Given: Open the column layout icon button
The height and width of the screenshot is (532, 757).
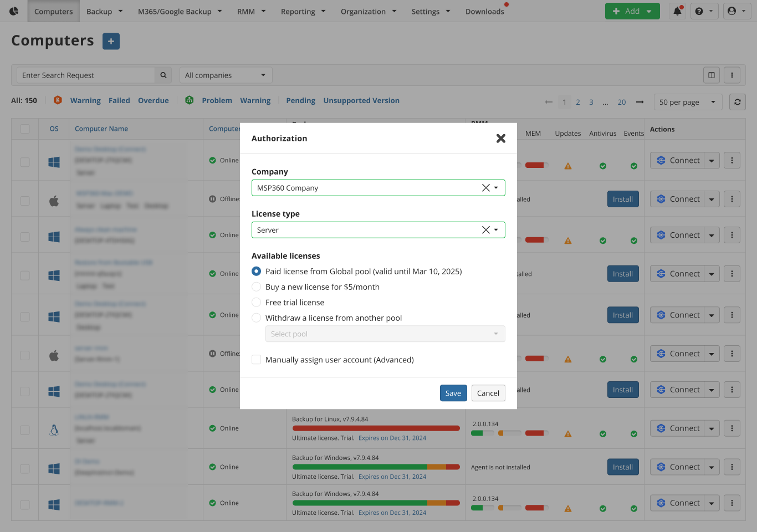Looking at the screenshot, I should pyautogui.click(x=712, y=75).
